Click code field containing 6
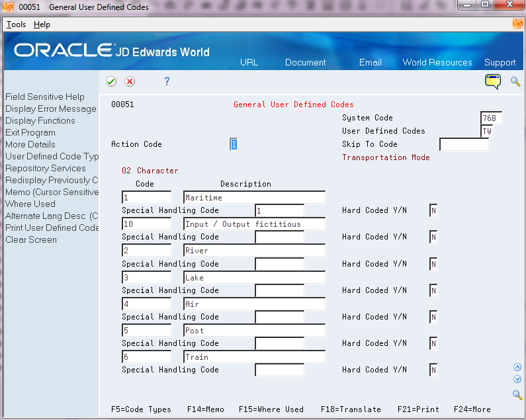The image size is (526, 420). click(x=147, y=357)
